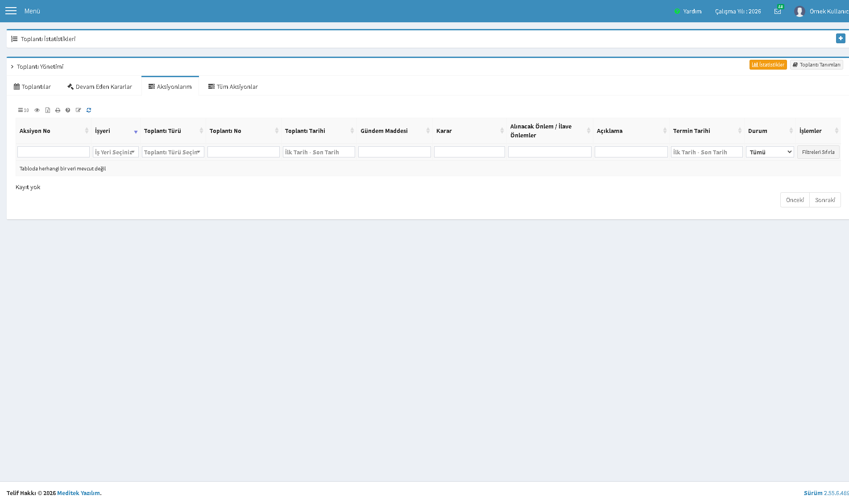849x504 pixels.
Task: Open the hamburger Menü icon
Action: pyautogui.click(x=11, y=11)
